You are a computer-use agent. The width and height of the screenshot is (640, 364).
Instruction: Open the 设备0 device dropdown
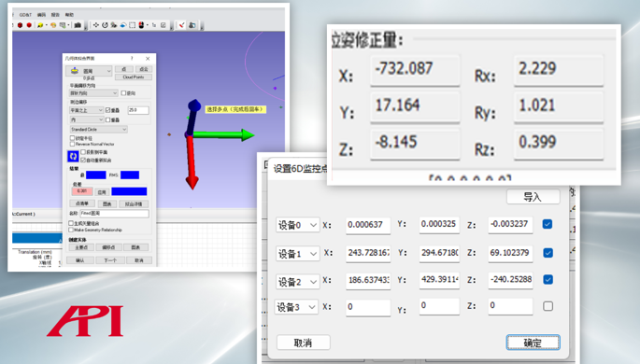297,225
